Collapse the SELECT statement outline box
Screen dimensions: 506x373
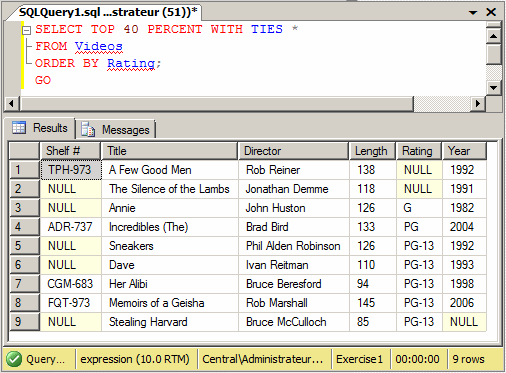pos(26,31)
